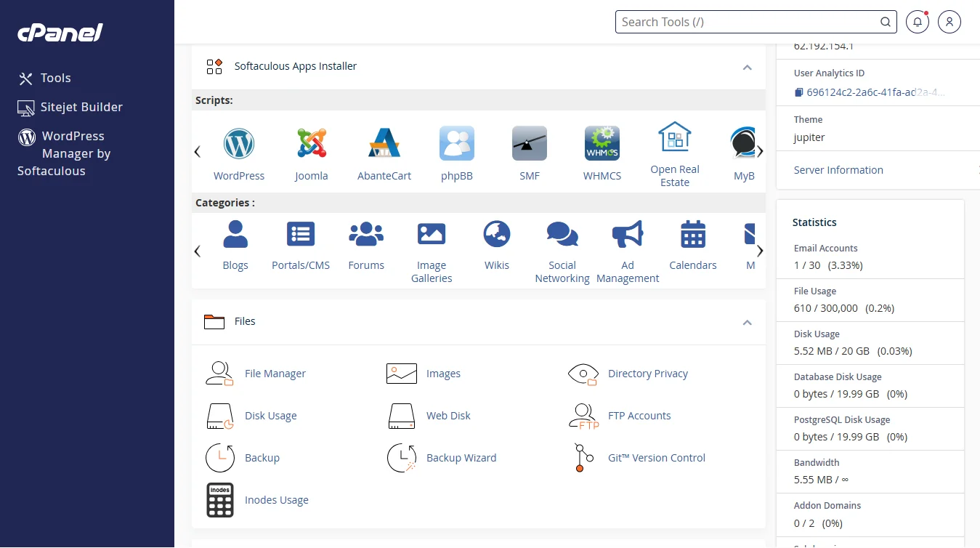Browse the Blogs category icon
This screenshot has height=548, width=980.
[235, 234]
